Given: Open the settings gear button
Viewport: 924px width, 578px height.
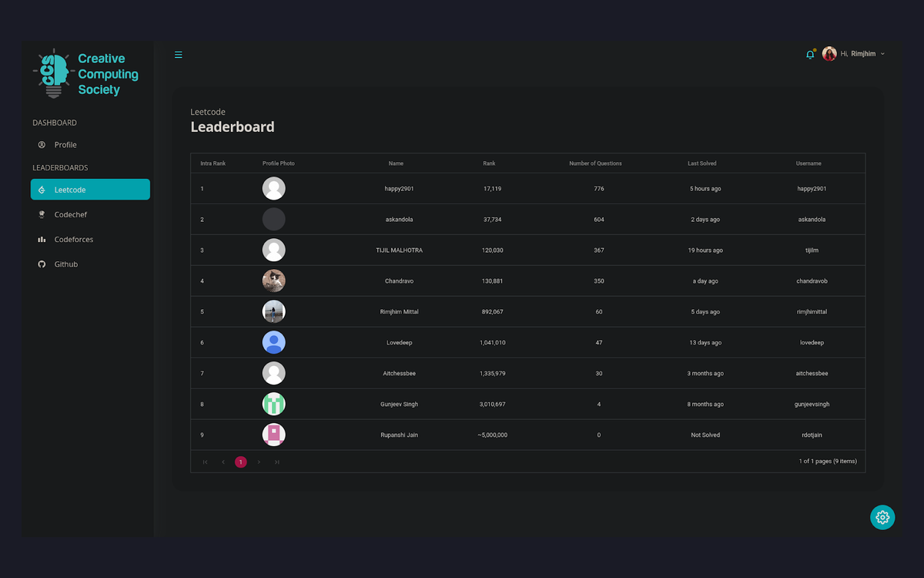Looking at the screenshot, I should click(882, 517).
